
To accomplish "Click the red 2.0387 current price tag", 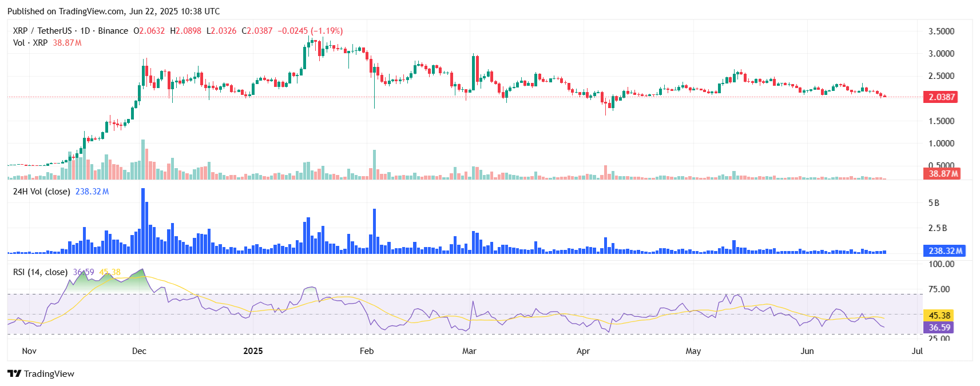I will [941, 97].
